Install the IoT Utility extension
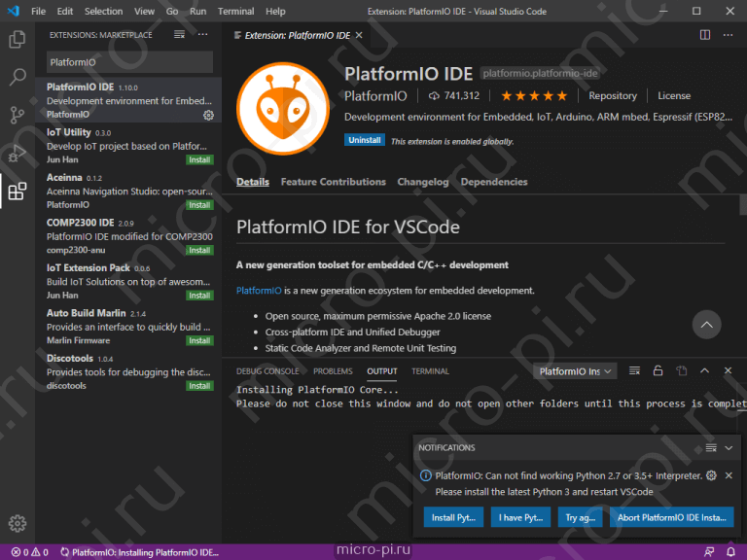The image size is (747, 560). pos(199,160)
